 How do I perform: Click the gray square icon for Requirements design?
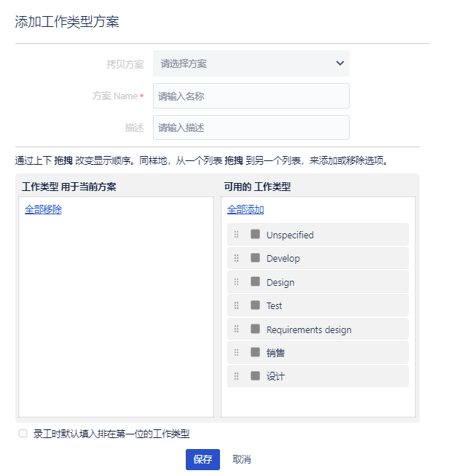[x=255, y=329]
